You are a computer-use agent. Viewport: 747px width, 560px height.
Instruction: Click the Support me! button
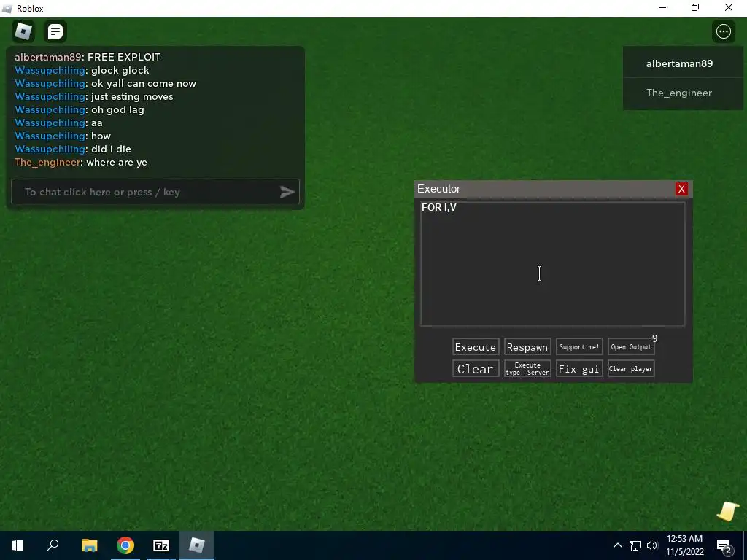579,346
